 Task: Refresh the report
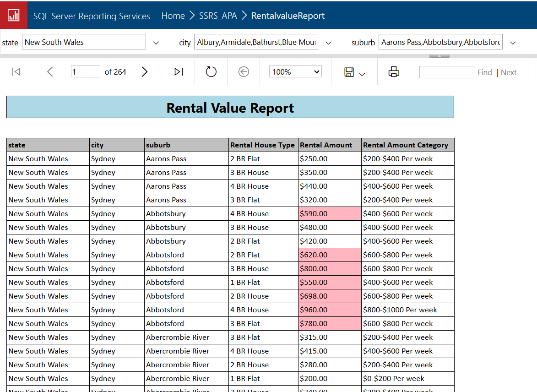[211, 72]
